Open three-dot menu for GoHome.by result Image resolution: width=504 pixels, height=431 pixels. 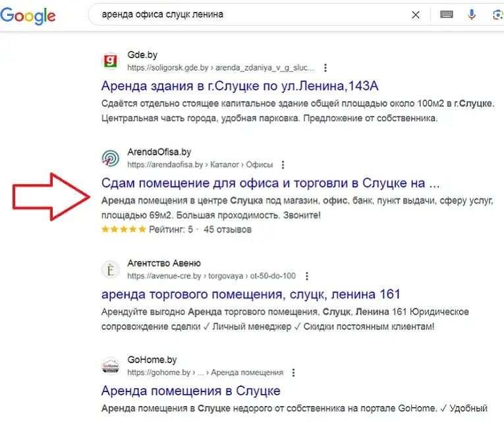tap(293, 373)
